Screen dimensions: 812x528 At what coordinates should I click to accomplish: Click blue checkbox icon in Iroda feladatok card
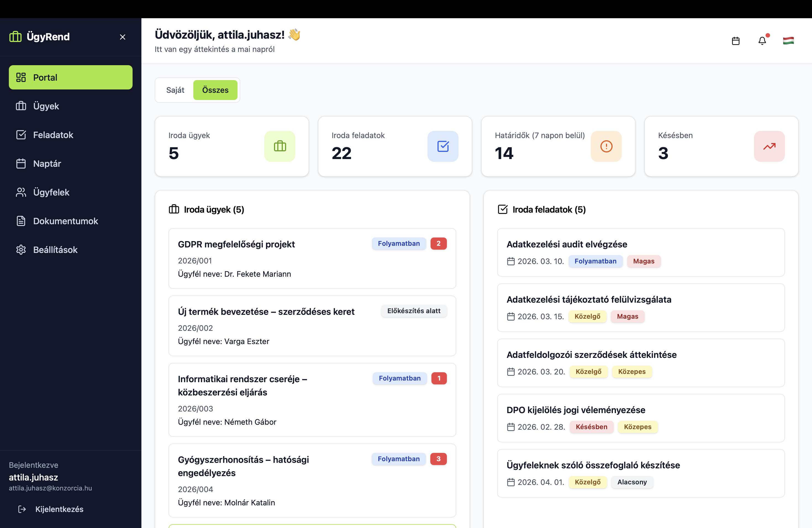pos(442,146)
